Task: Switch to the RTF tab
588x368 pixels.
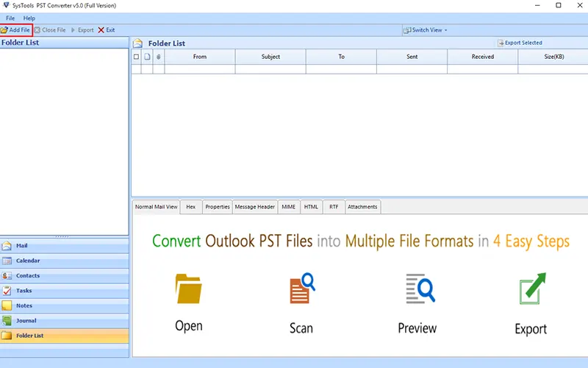Action: [x=334, y=207]
